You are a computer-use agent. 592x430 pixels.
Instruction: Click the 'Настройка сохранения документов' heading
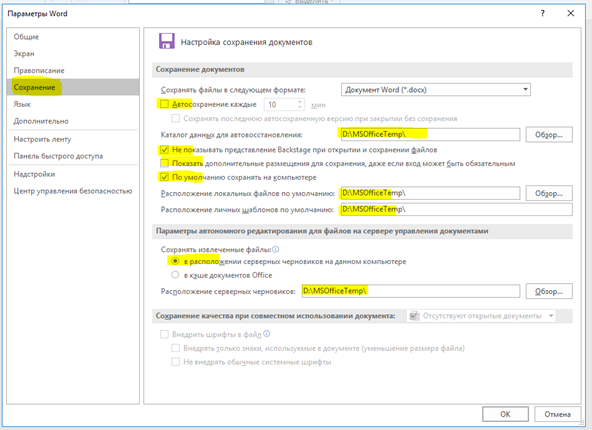point(247,42)
